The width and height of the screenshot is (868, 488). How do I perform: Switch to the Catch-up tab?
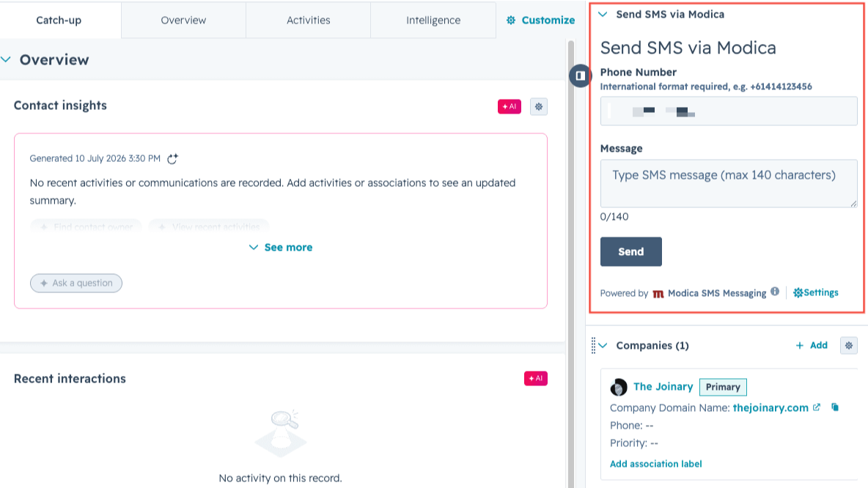click(x=59, y=20)
